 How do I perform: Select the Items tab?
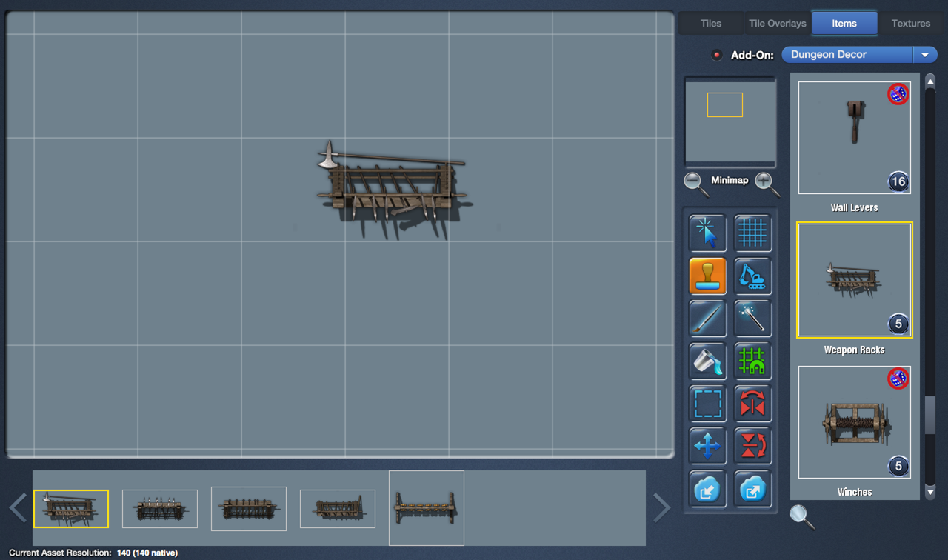click(x=844, y=23)
